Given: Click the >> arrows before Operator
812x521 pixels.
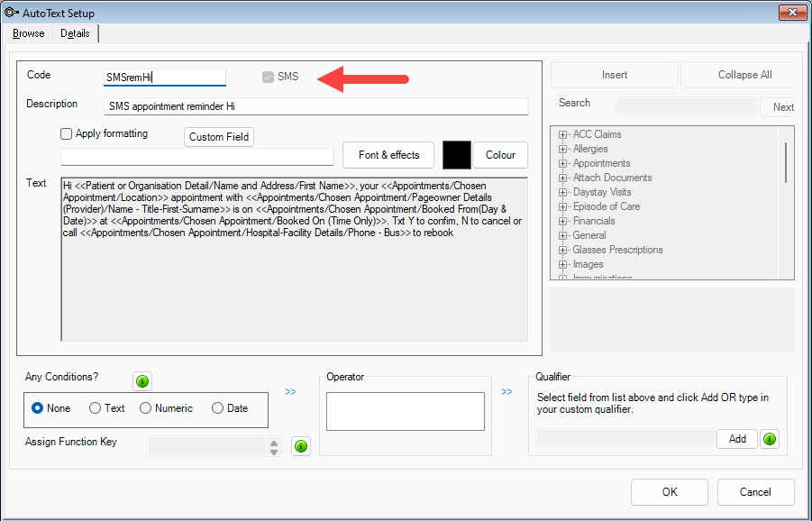Looking at the screenshot, I should coord(290,391).
